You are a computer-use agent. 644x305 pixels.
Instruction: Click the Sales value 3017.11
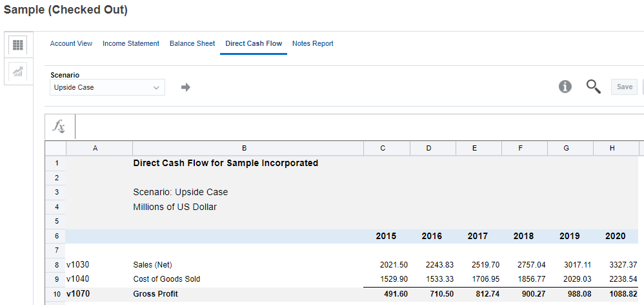click(x=570, y=265)
